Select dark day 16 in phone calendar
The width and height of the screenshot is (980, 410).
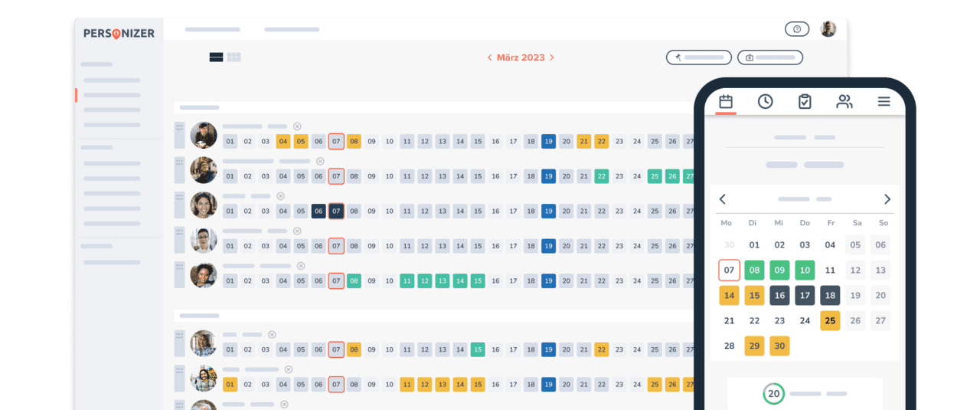coord(779,296)
